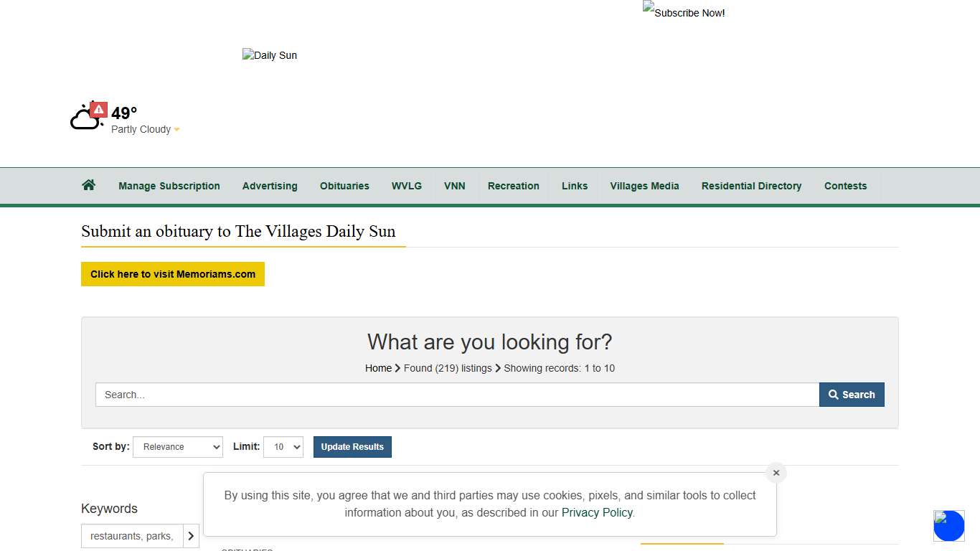The height and width of the screenshot is (551, 980).
Task: Close the cookie notice banner
Action: click(x=776, y=473)
